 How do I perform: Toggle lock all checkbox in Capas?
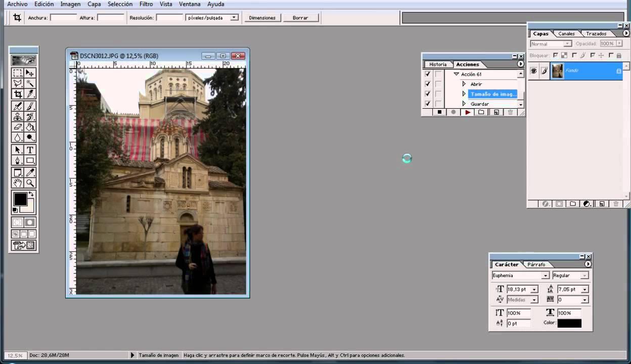[611, 55]
